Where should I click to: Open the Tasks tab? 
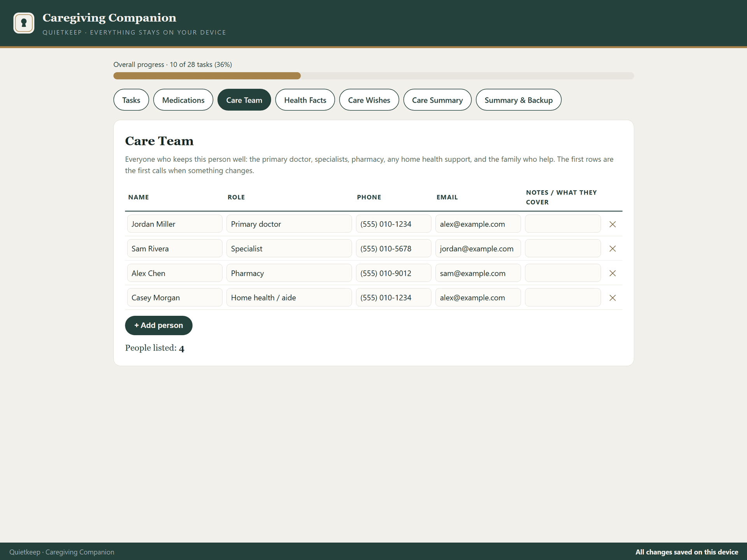click(x=131, y=100)
